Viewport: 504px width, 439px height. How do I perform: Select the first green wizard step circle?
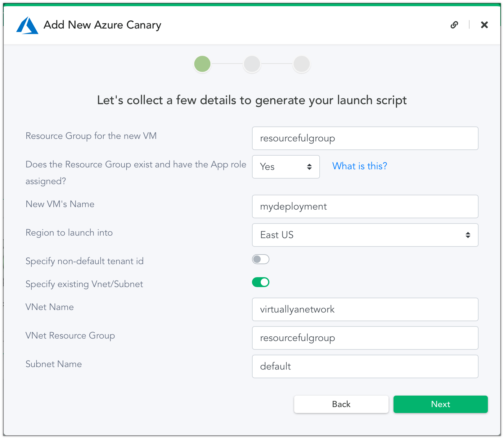202,64
